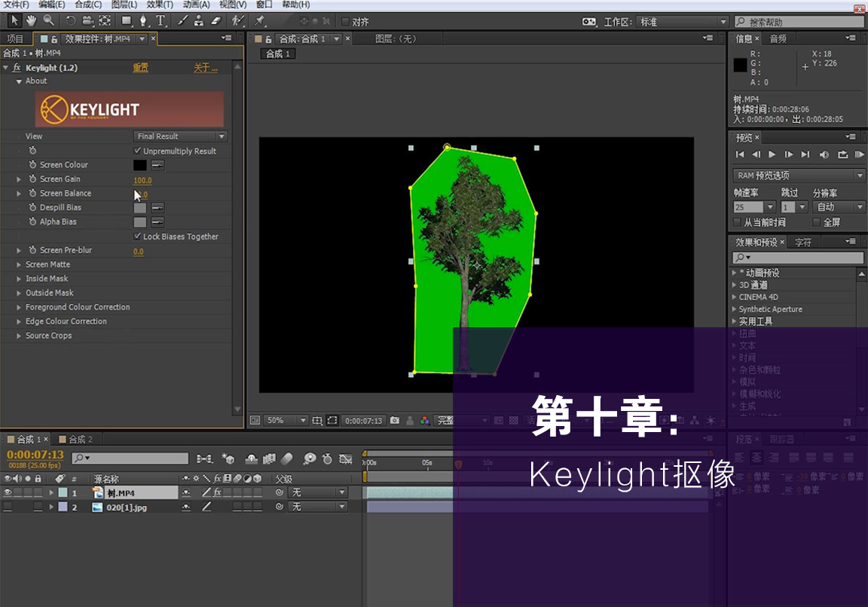
Task: Click the Screen Colour black swatch
Action: [x=140, y=165]
